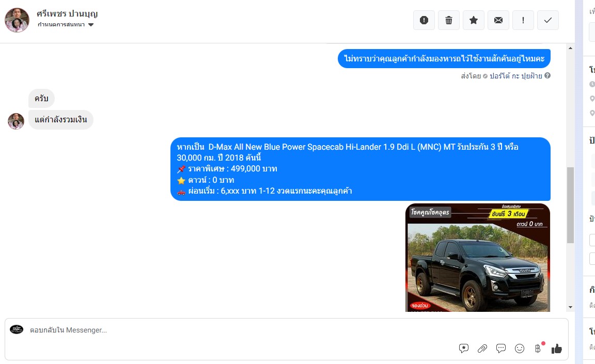
Task: Open the emoji picker
Action: [x=520, y=349]
